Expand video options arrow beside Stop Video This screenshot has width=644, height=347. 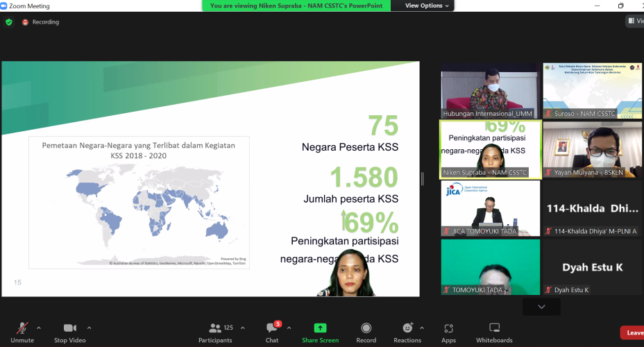(90, 328)
